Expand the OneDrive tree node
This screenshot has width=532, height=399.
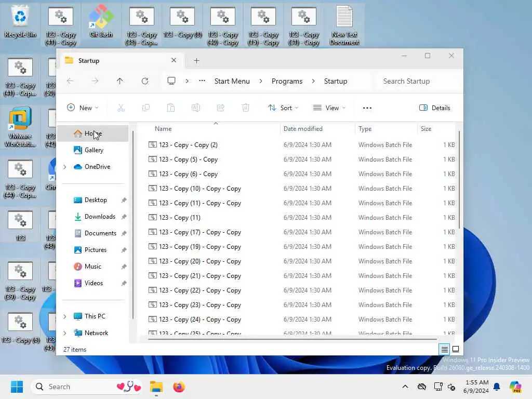(x=65, y=167)
